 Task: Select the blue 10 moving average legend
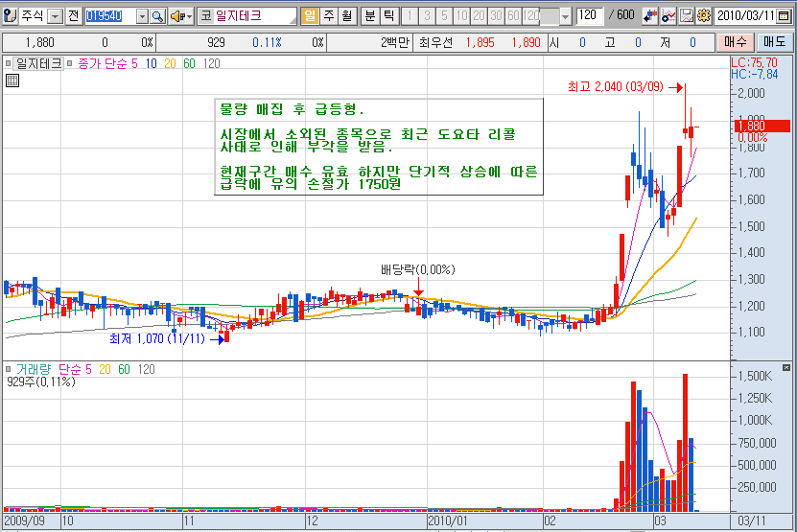pos(151,63)
